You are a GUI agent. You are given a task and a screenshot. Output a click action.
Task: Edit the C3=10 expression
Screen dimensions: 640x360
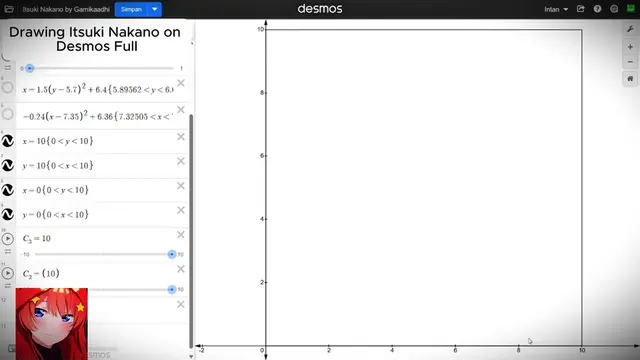[x=37, y=239]
